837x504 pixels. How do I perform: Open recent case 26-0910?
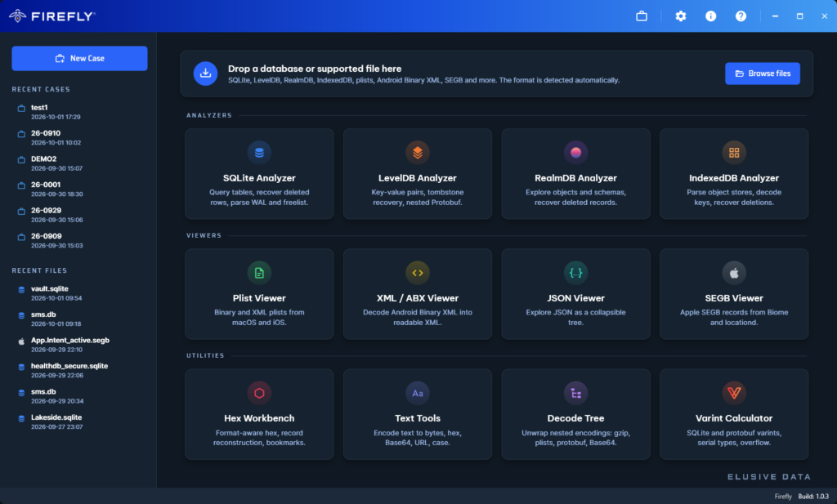[x=79, y=137]
